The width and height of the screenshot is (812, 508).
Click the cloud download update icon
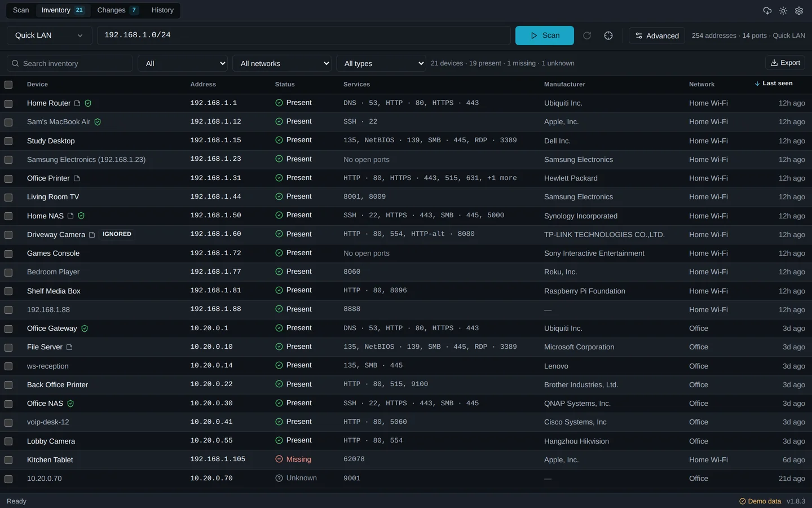pos(767,11)
